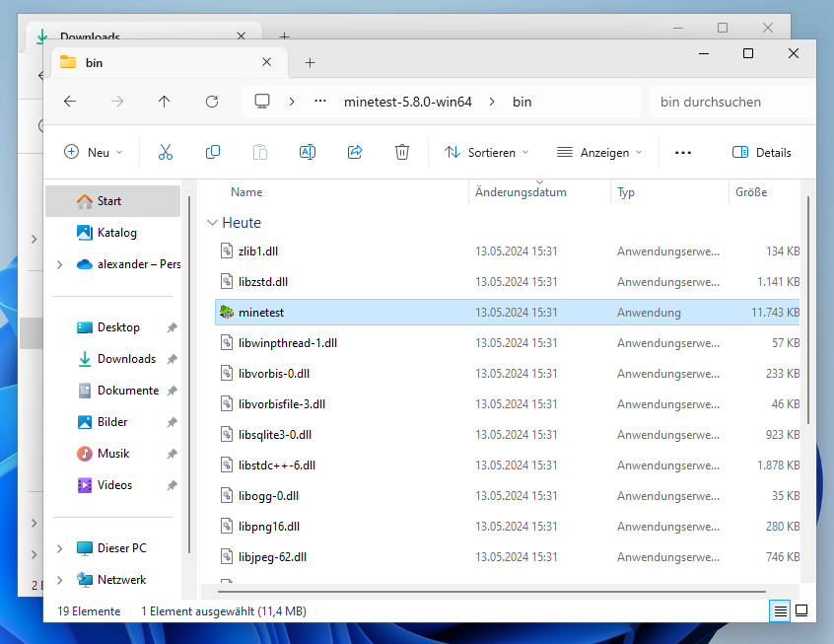Click the ellipsis in the address breadcrumb
The width and height of the screenshot is (834, 644).
pos(320,101)
